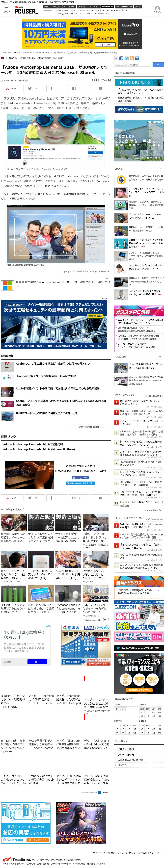Open Adobe Photoshop Elements 2019 (Microsoft Store) link

tap(39, 449)
